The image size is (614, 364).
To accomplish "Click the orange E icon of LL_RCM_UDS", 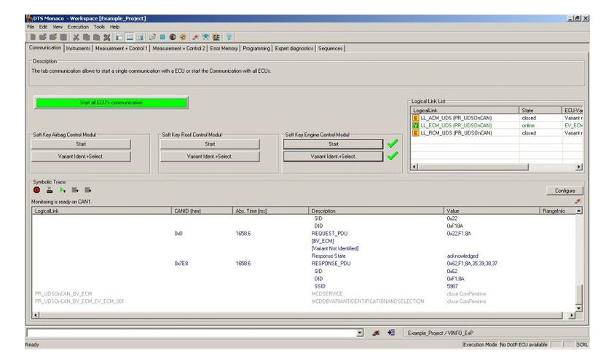I will point(415,133).
